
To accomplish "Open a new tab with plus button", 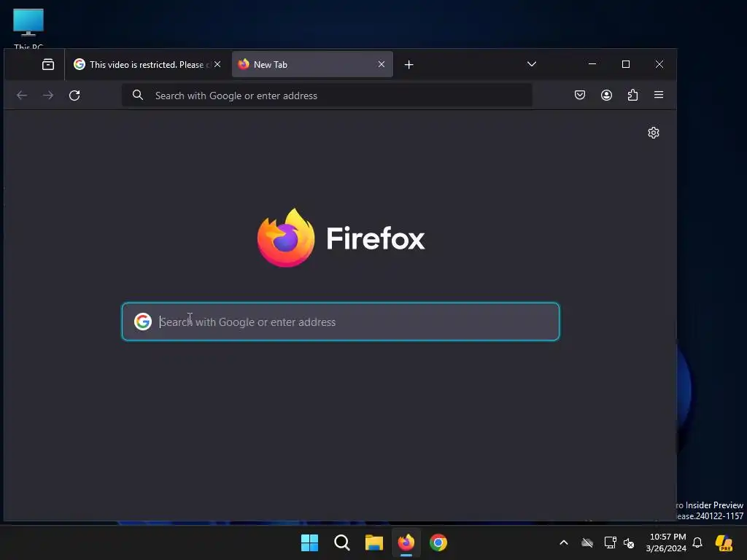I will pyautogui.click(x=409, y=64).
